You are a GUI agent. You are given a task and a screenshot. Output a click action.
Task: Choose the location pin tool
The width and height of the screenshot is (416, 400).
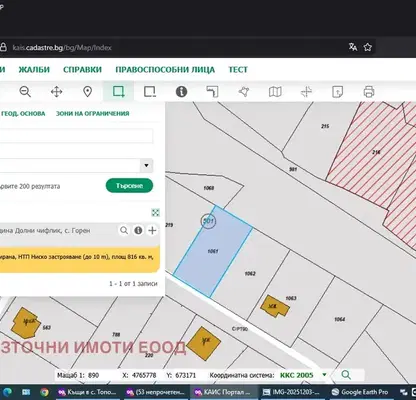87,91
